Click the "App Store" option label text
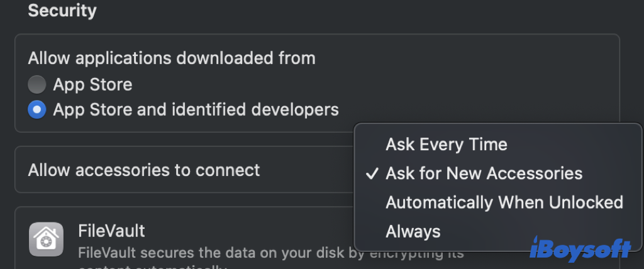Screen dimensions: 644x269 point(92,84)
